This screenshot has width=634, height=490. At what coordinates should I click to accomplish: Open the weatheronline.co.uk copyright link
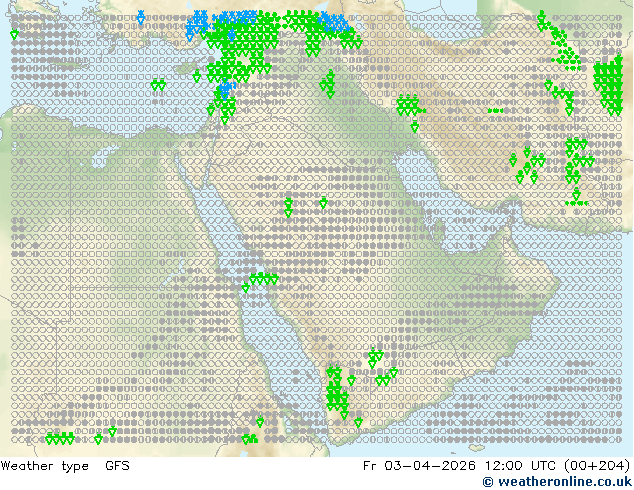click(x=557, y=482)
